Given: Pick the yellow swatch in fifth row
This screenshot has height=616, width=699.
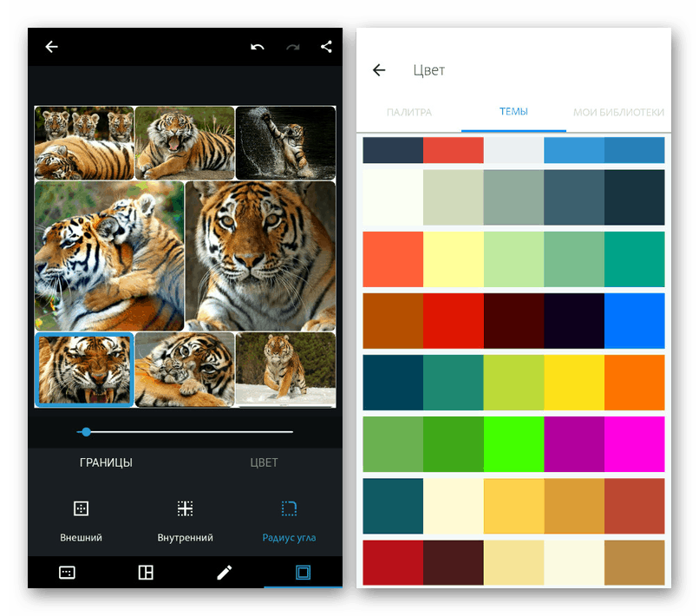Looking at the screenshot, I should 574,383.
